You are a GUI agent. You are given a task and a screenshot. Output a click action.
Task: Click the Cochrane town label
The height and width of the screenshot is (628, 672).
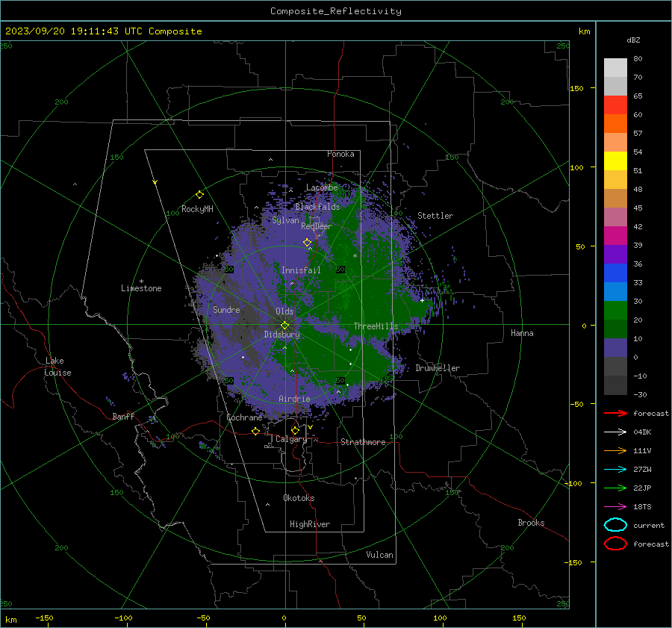[x=244, y=417]
